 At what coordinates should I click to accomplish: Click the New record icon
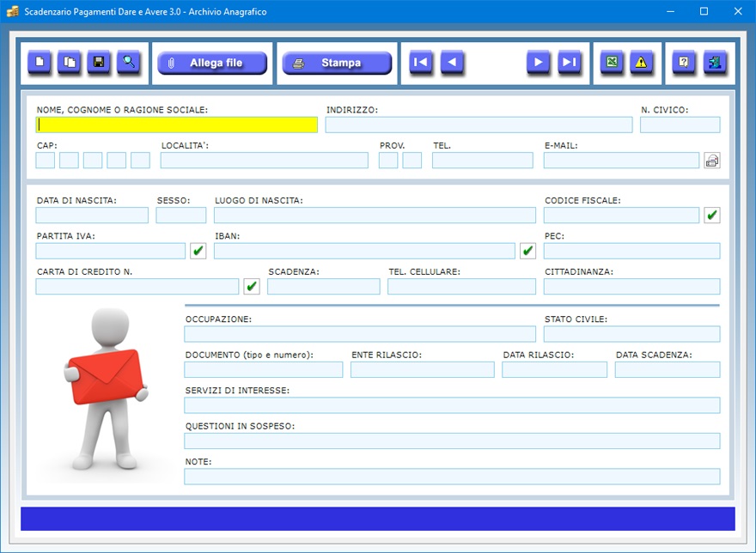tap(40, 62)
